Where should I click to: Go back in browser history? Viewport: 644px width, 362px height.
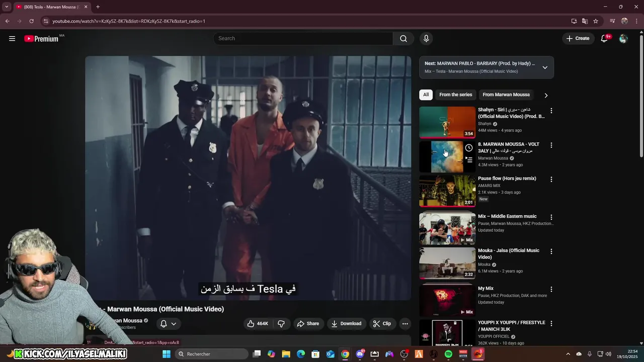(x=7, y=21)
